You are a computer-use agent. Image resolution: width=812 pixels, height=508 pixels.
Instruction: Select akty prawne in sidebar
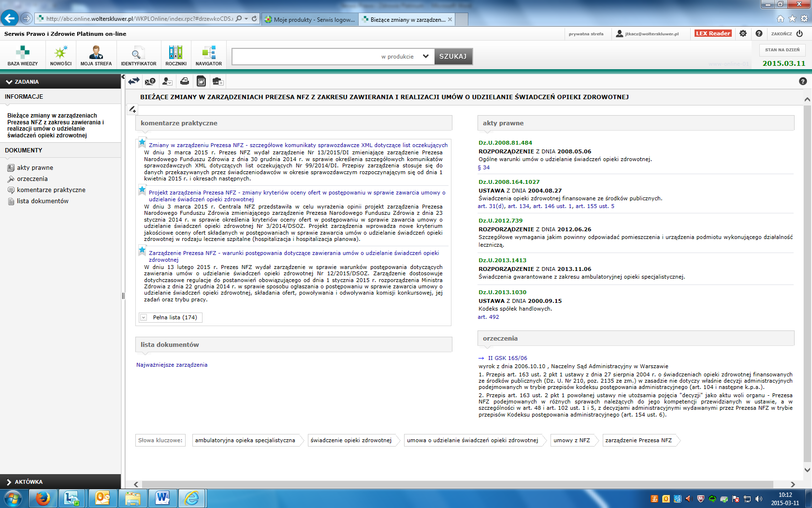[x=35, y=168]
